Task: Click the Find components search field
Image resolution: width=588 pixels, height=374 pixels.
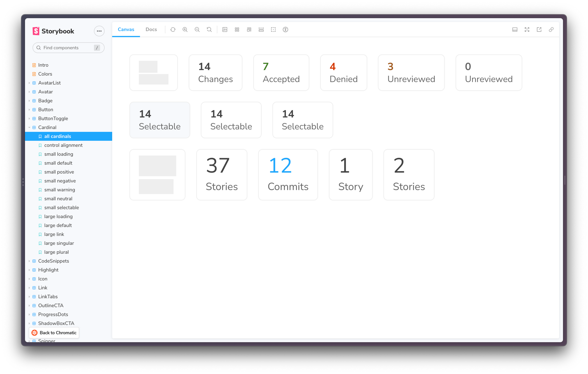Action: [68, 48]
